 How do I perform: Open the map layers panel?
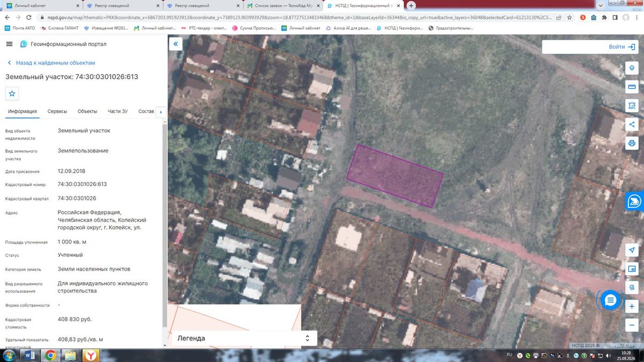tap(632, 68)
